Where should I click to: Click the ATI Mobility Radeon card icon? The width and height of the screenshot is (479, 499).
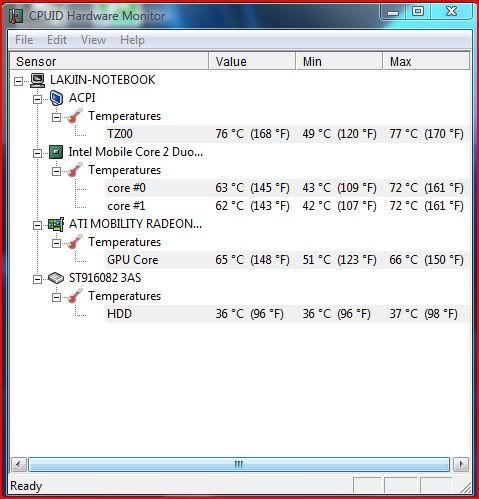[56, 224]
